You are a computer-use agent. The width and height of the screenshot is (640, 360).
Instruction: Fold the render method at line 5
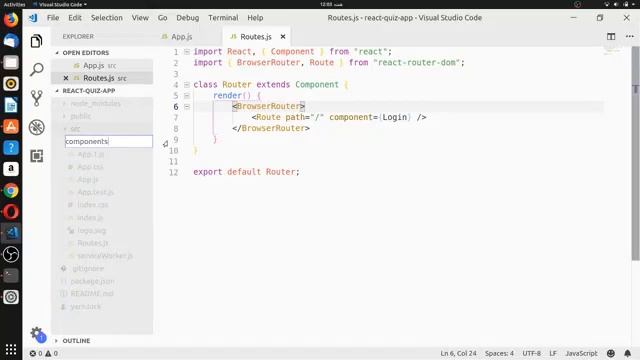[187, 96]
